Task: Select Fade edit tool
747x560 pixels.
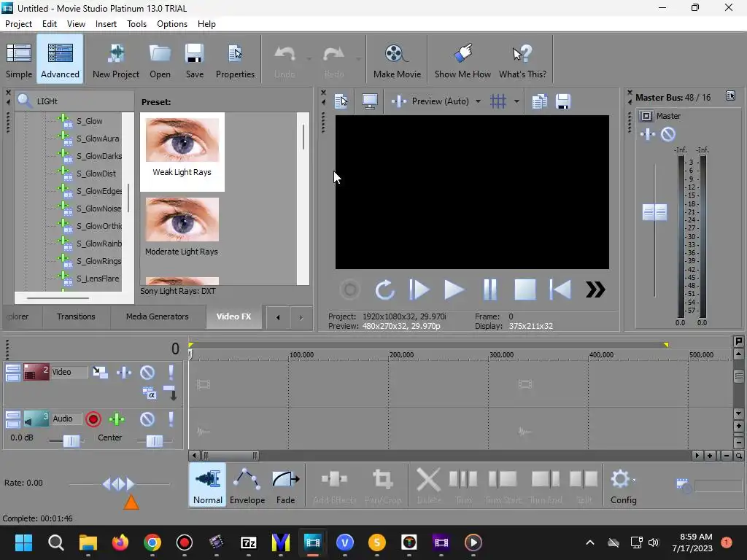Action: [x=285, y=485]
